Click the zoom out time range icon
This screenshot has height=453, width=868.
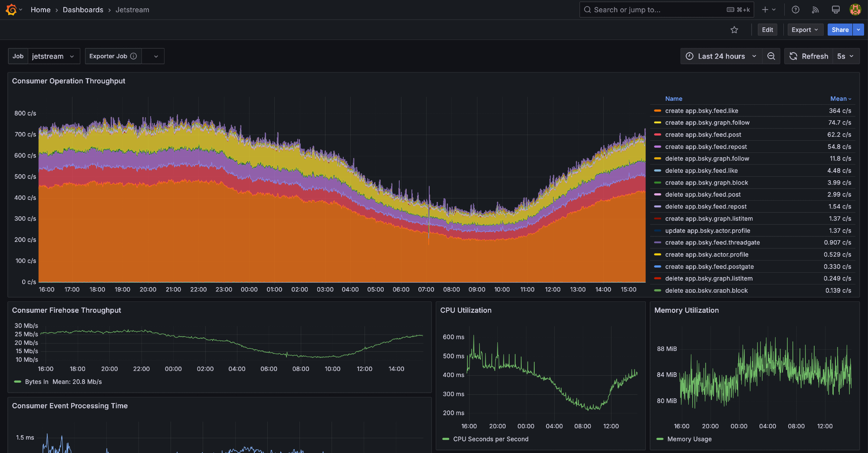(771, 56)
